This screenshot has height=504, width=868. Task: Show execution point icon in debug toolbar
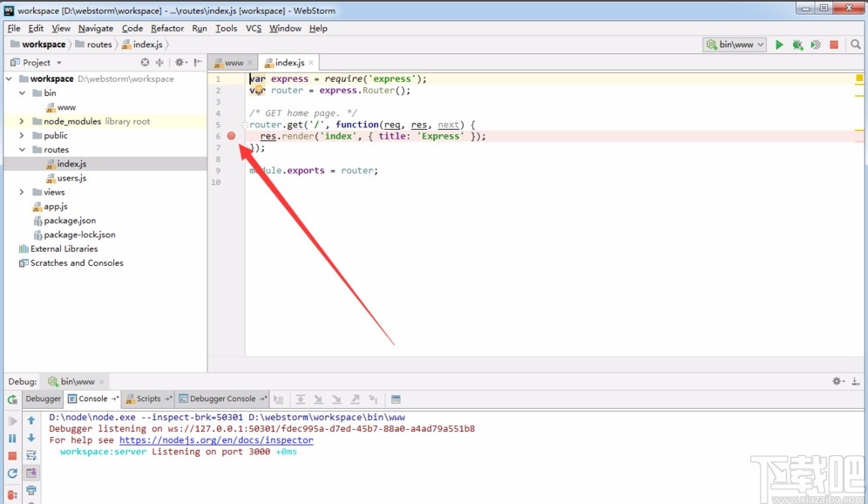coord(279,398)
